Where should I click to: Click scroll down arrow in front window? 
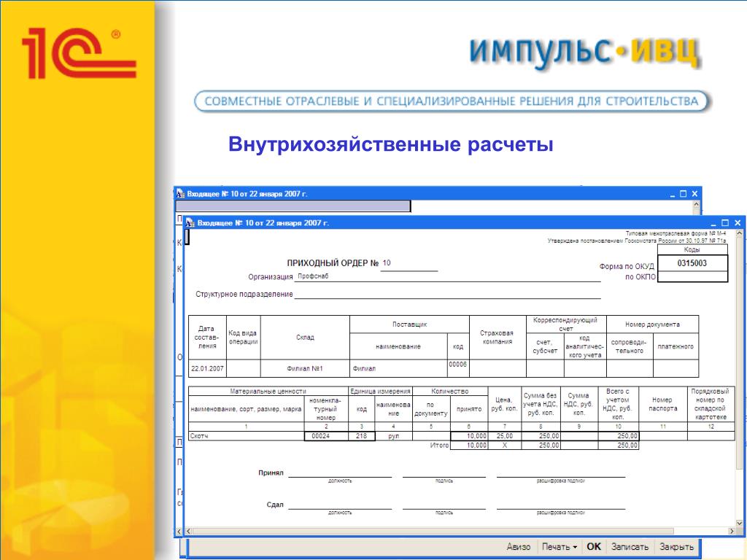pos(740,523)
